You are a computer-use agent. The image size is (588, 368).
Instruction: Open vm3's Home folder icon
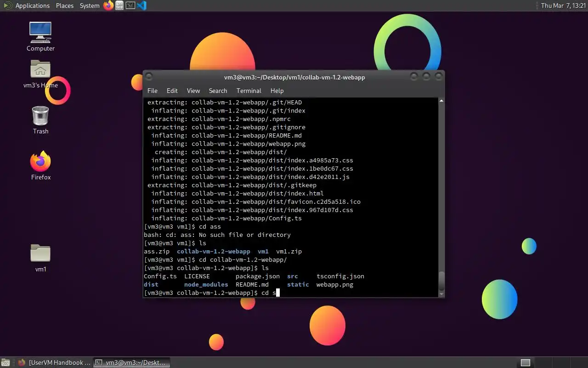click(40, 74)
